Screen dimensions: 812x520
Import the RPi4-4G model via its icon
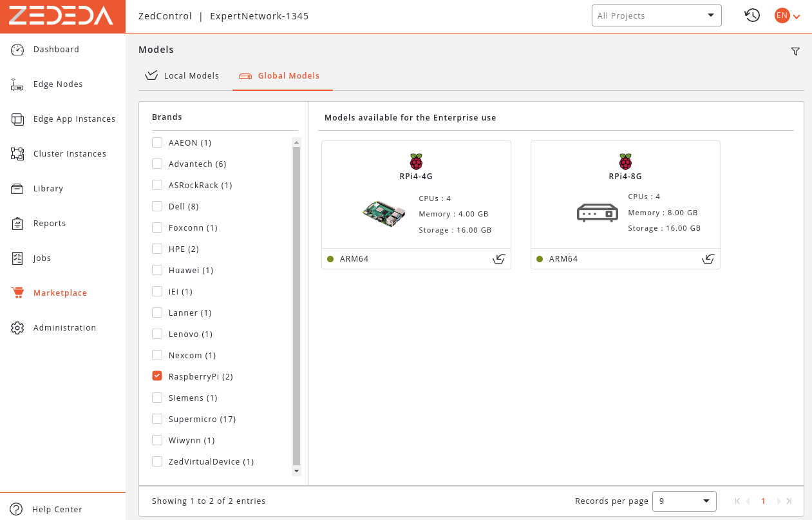[498, 259]
